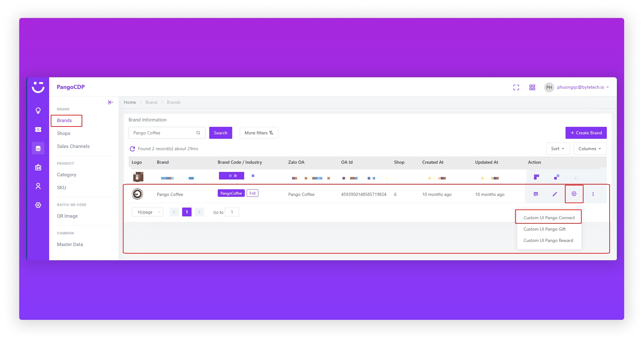This screenshot has width=644, height=341.
Task: Expand the Sort dropdown
Action: pos(558,149)
